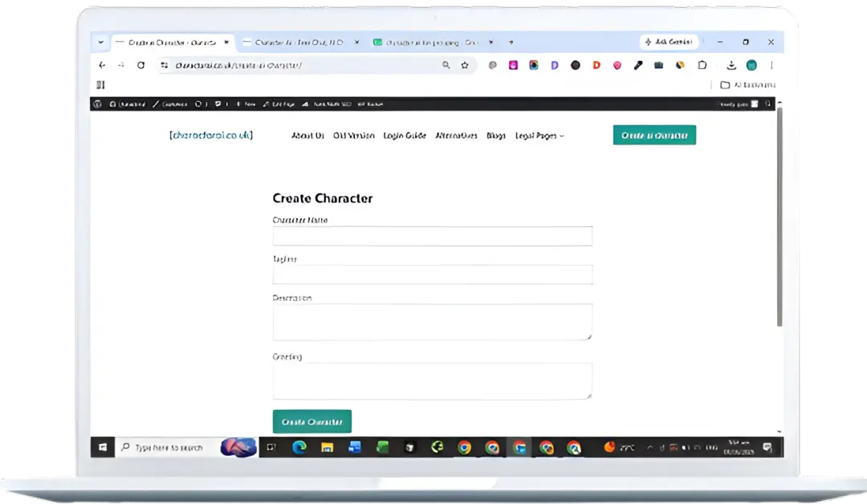This screenshot has height=504, width=867.
Task: Switch to the third green-icon browser tab
Action: [x=431, y=42]
